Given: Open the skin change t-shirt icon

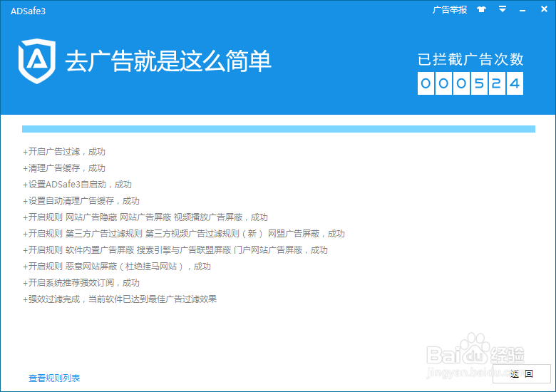Looking at the screenshot, I should point(481,10).
